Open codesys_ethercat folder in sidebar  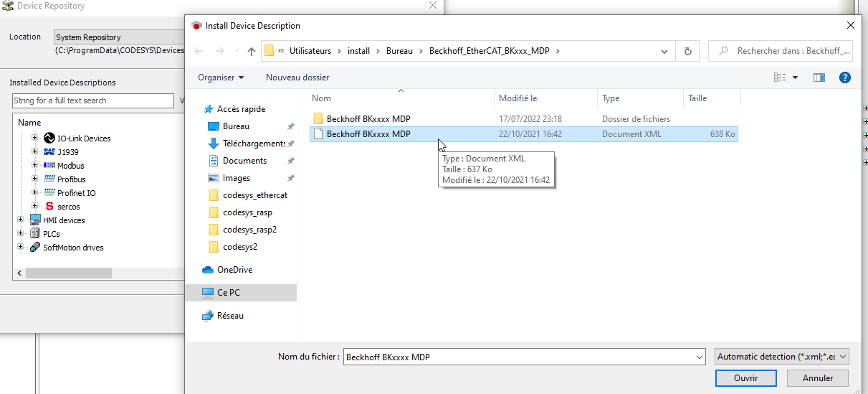248,195
